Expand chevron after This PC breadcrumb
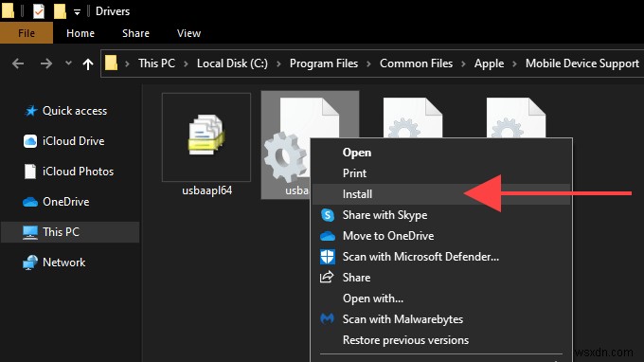Viewport: 644px width, 362px height. click(x=186, y=63)
